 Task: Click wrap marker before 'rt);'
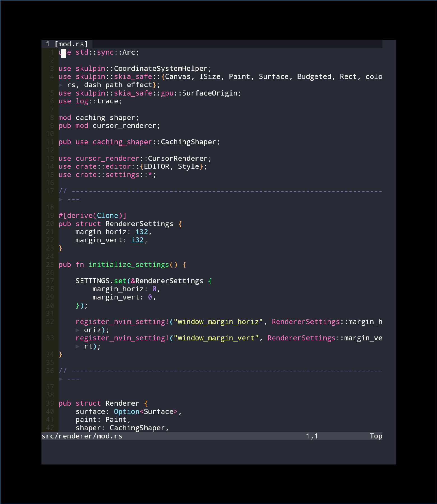click(x=78, y=346)
